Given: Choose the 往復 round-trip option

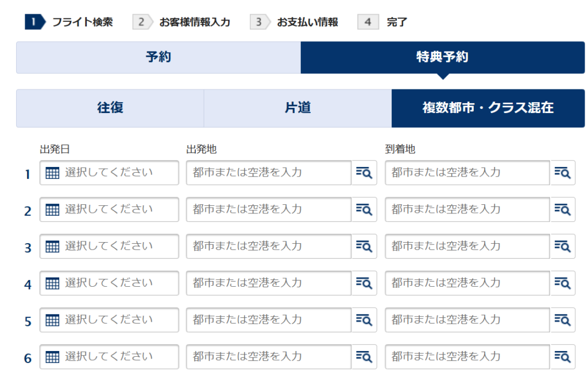Looking at the screenshot, I should tap(110, 108).
